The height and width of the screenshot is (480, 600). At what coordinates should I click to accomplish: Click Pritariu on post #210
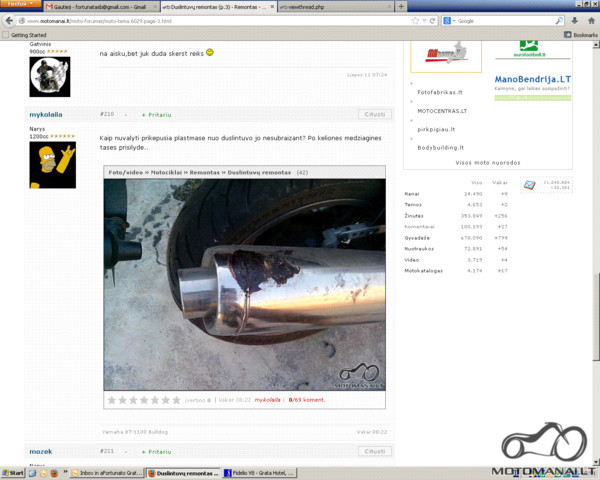157,115
